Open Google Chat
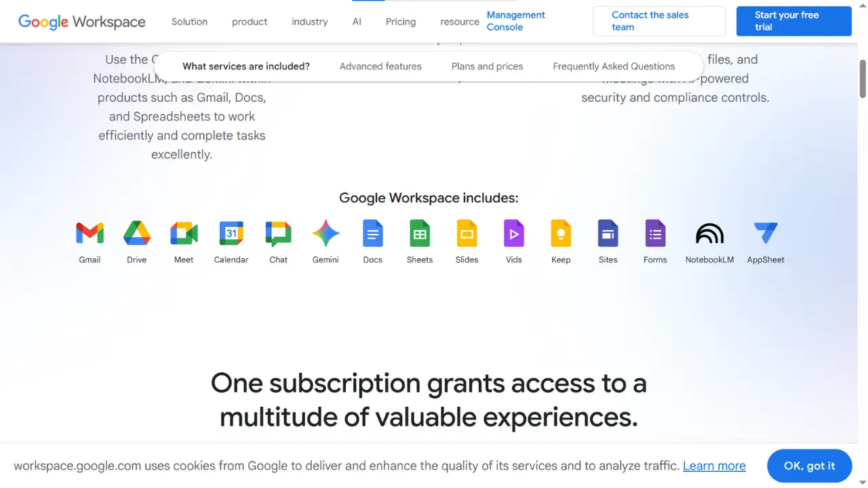This screenshot has width=868, height=488. (278, 233)
